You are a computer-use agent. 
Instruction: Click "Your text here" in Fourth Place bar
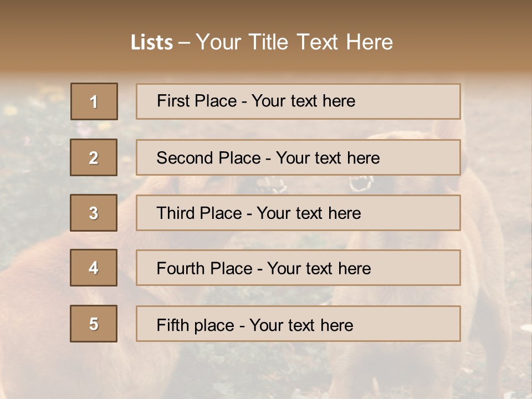pos(319,269)
